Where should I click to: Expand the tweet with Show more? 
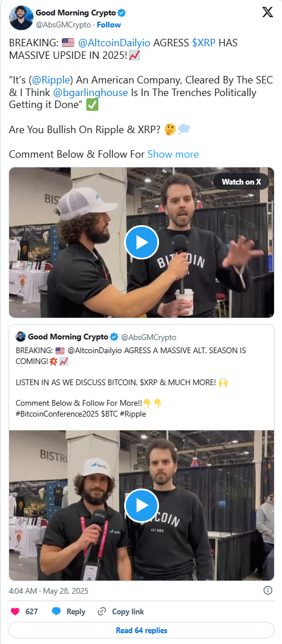(173, 154)
